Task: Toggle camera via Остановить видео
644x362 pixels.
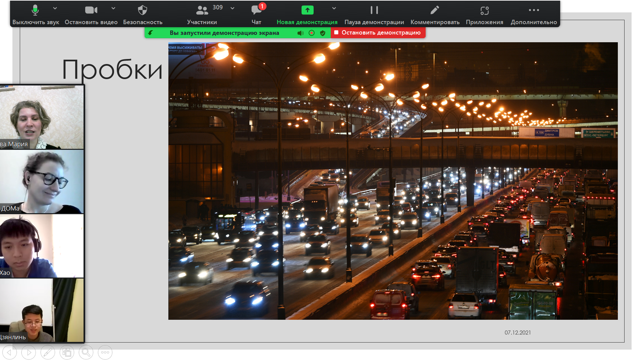Action: (x=91, y=13)
